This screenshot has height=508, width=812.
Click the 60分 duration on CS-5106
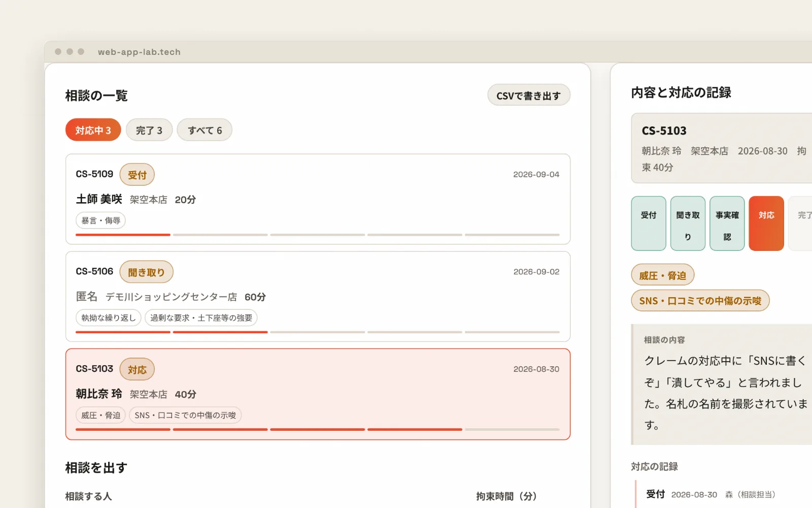(255, 297)
